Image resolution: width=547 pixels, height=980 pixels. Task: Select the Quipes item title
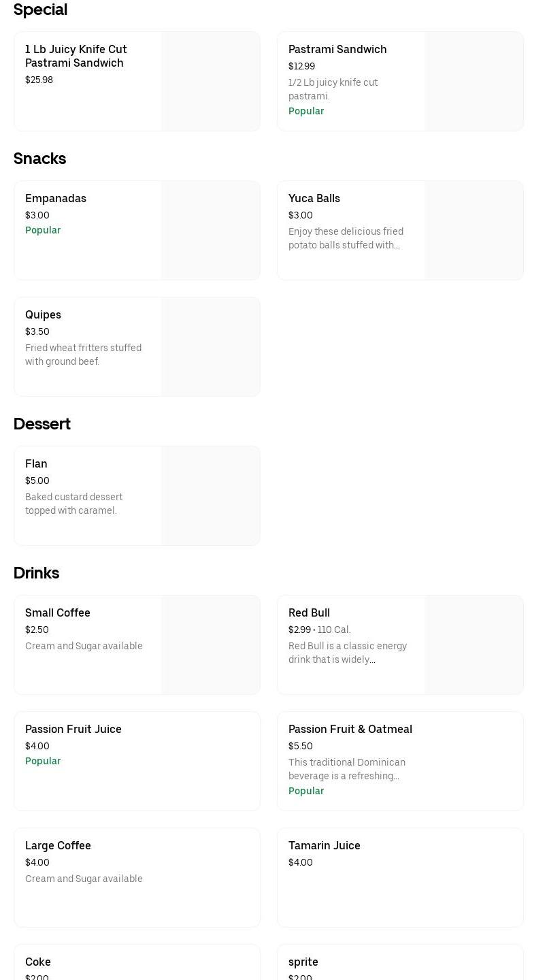(43, 314)
